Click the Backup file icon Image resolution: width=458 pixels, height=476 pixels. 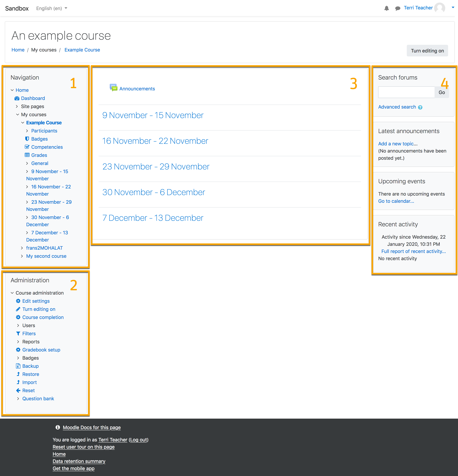18,366
